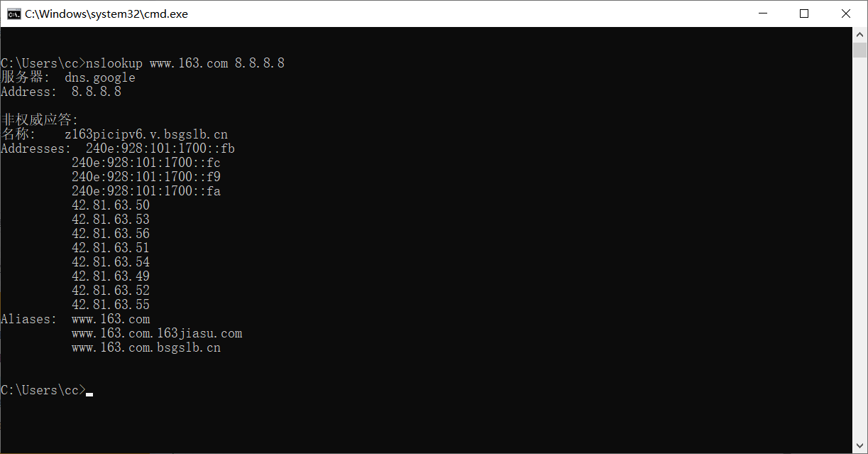Click the last prompt C:\Users\cc>
The height and width of the screenshot is (454, 868).
[x=43, y=390]
